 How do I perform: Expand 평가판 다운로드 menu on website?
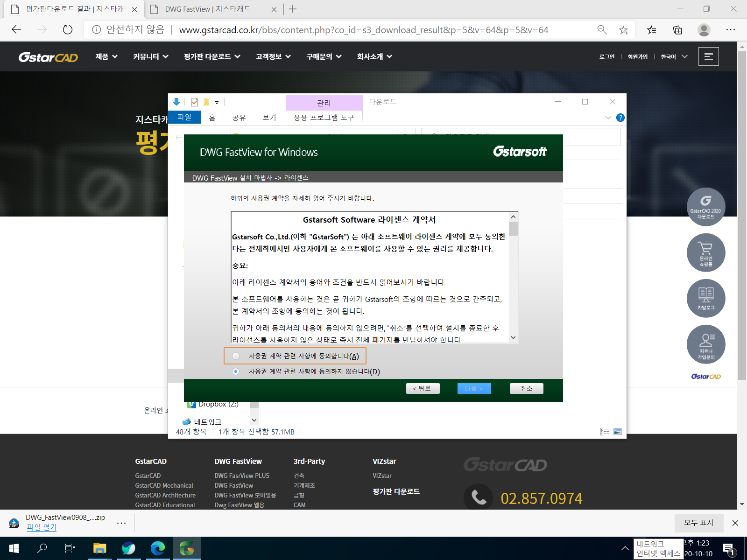(212, 56)
